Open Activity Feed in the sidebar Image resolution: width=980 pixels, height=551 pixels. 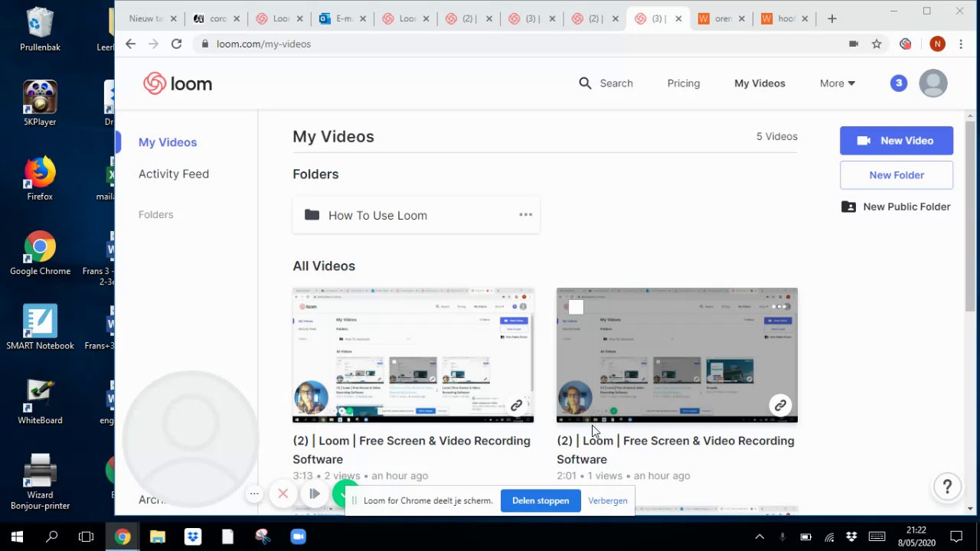click(x=174, y=174)
